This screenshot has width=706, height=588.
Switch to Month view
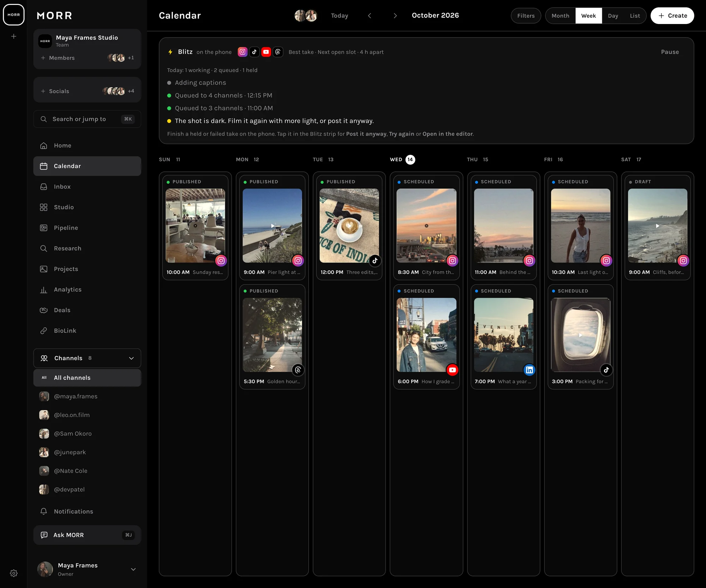coord(560,16)
